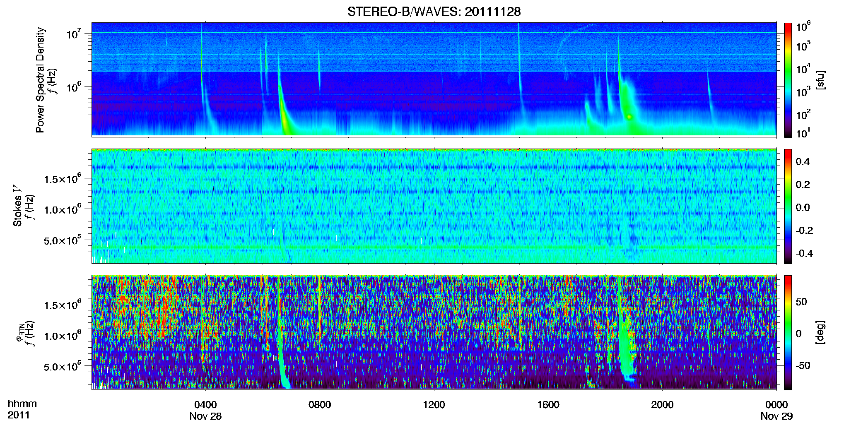Click the [deg] units label
The width and height of the screenshot is (868, 447).
coord(820,332)
